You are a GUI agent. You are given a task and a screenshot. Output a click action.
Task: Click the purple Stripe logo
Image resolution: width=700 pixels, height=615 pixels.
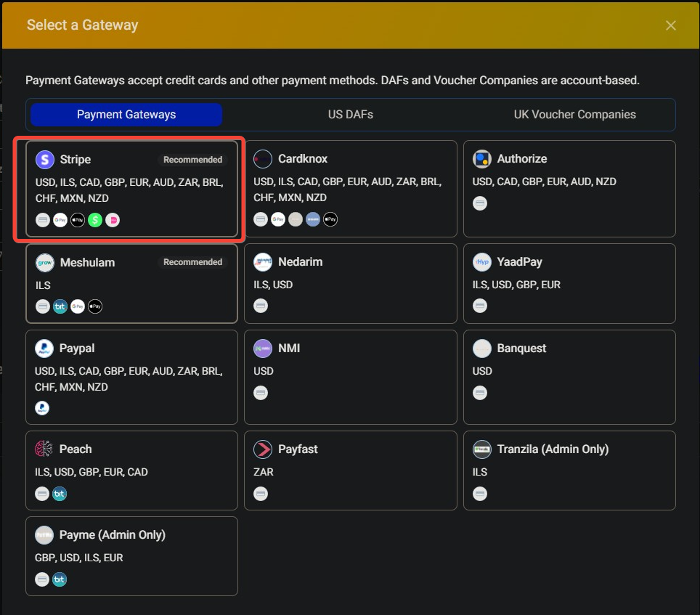click(45, 159)
